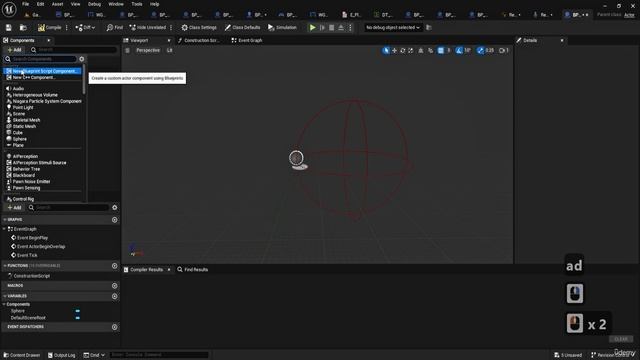Save the blueprint with the floppy disk icon
This screenshot has width=640, height=360.
(x=9, y=27)
